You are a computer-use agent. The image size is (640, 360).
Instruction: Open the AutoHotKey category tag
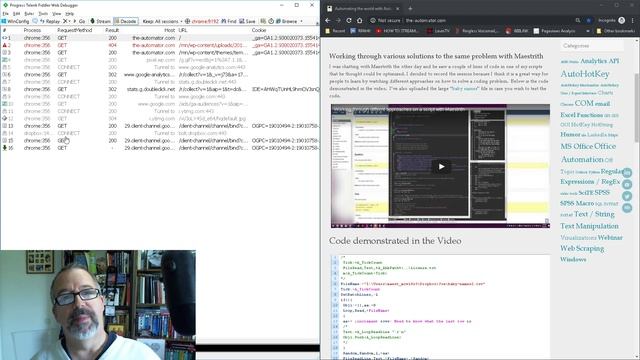point(585,74)
